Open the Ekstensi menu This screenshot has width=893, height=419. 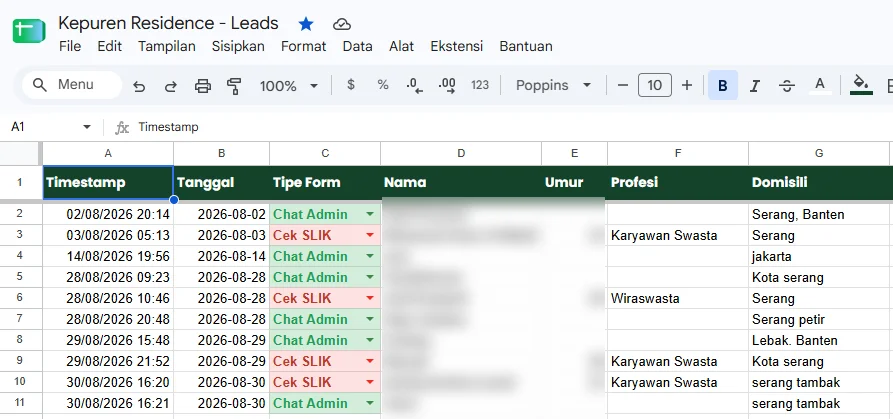[457, 46]
